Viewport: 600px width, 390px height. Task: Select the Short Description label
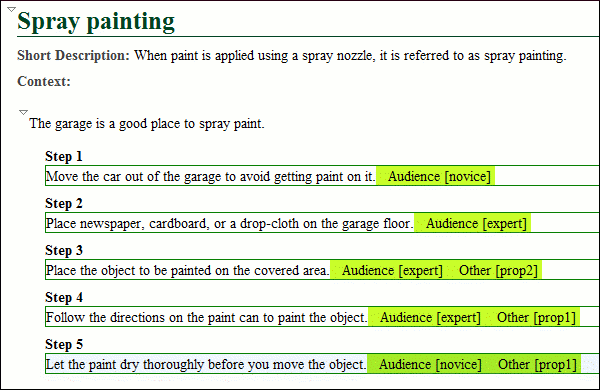(73, 55)
